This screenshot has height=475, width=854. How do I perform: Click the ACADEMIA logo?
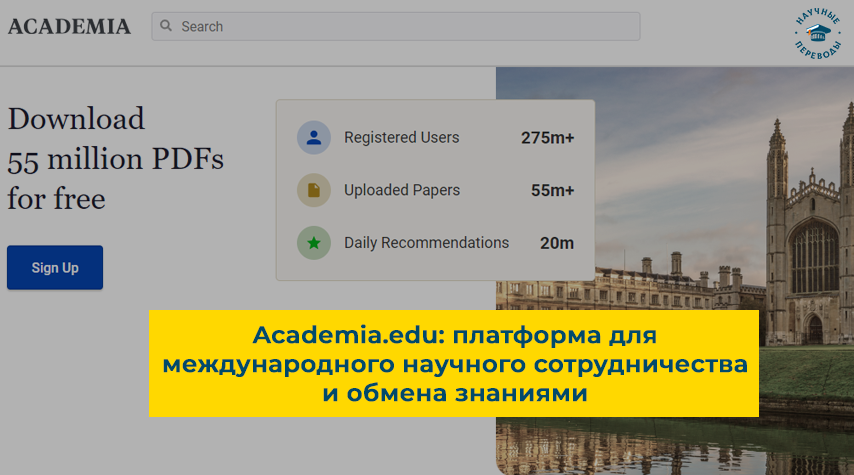(69, 27)
